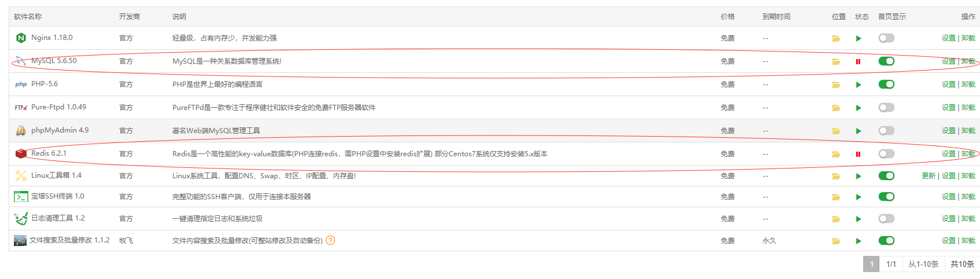
Task: Open the 日志清理工具 folder location icon
Action: click(836, 219)
